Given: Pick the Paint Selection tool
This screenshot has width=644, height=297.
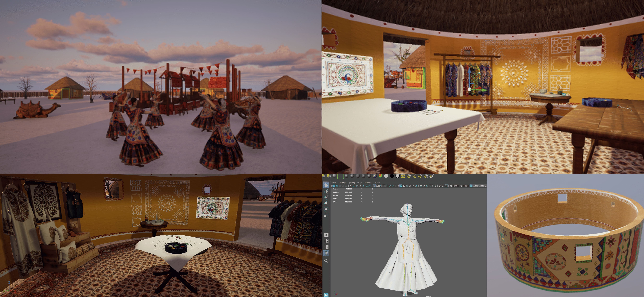Looking at the screenshot, I should (x=326, y=197).
